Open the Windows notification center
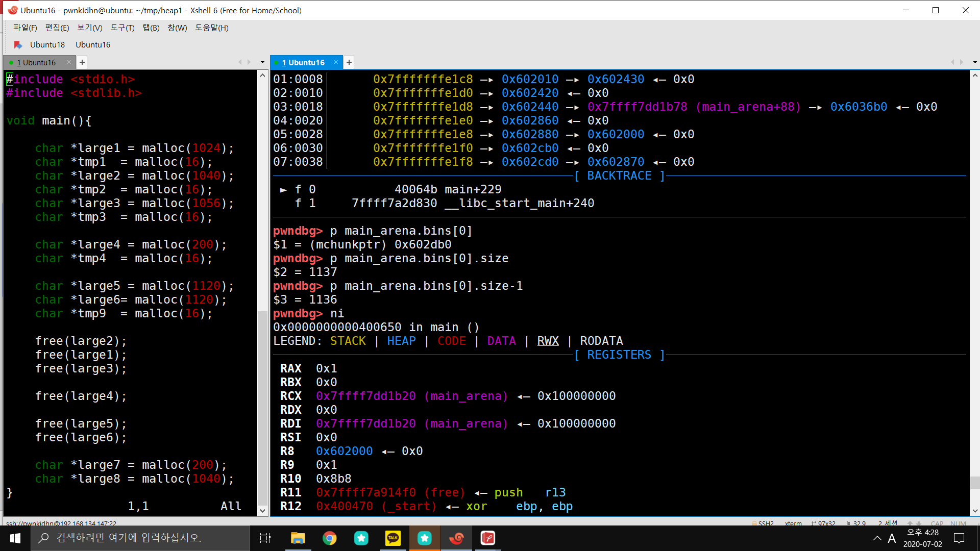 [959, 538]
